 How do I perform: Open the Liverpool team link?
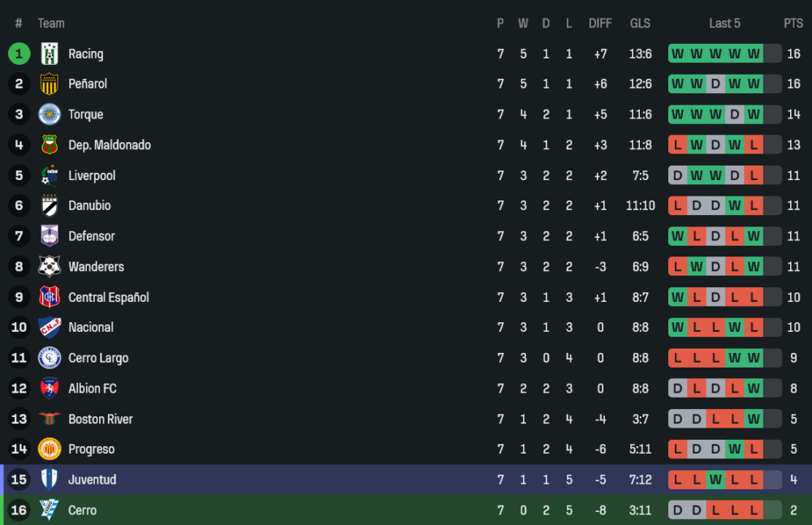point(92,175)
